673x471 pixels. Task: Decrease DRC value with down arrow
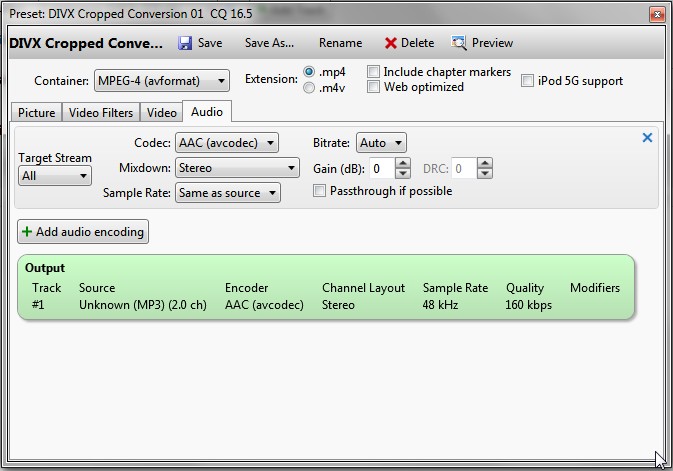(x=485, y=173)
